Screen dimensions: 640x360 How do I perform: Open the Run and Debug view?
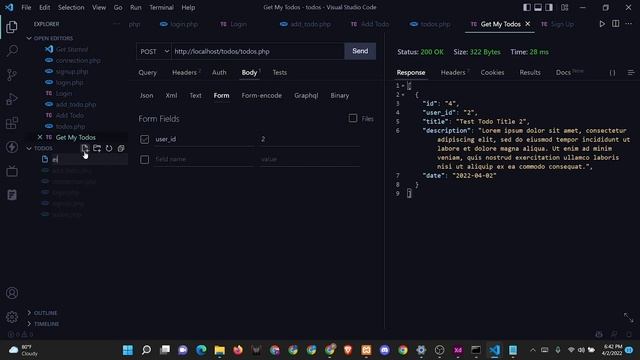pos(12,99)
